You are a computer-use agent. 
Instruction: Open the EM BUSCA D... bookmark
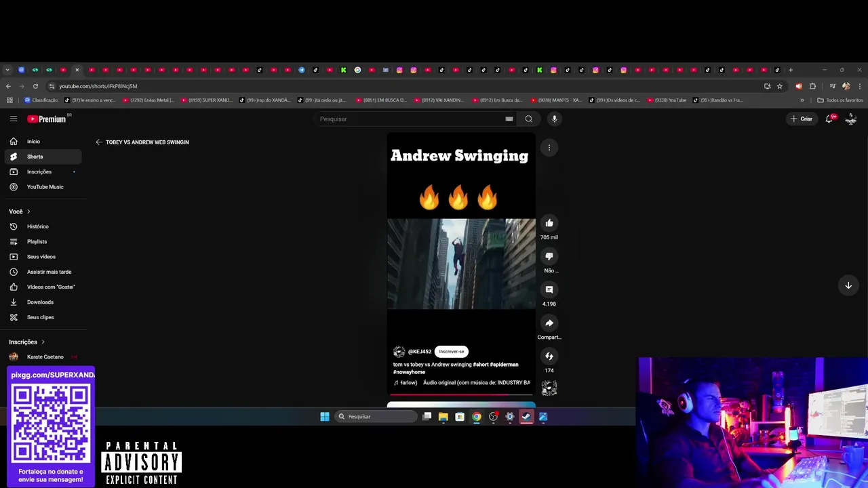point(380,100)
